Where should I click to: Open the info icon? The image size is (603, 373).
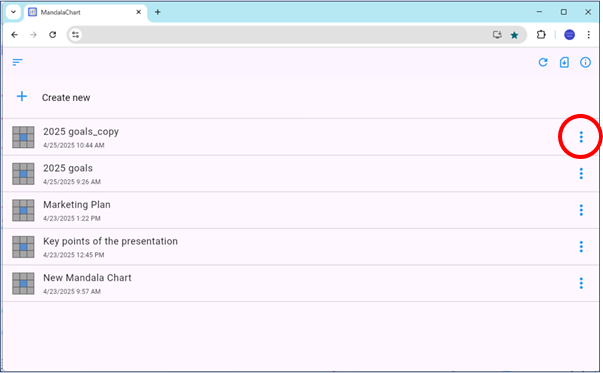(x=585, y=62)
